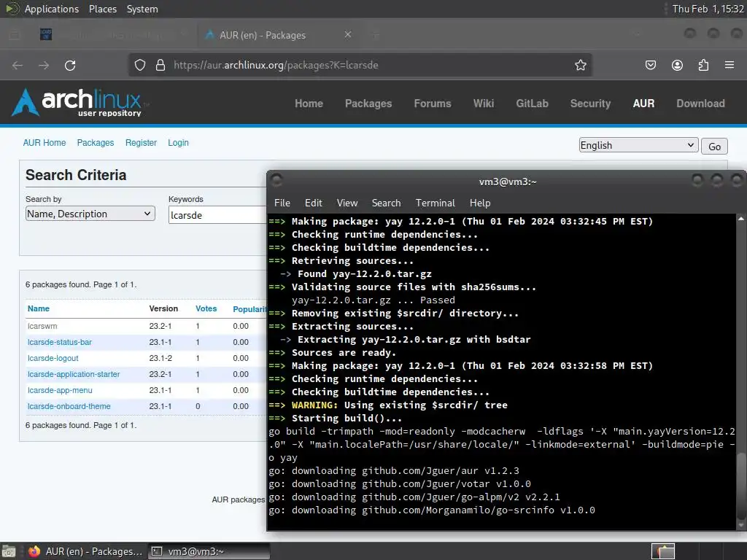Open the AUR Home link
This screenshot has height=560, width=747.
click(44, 142)
